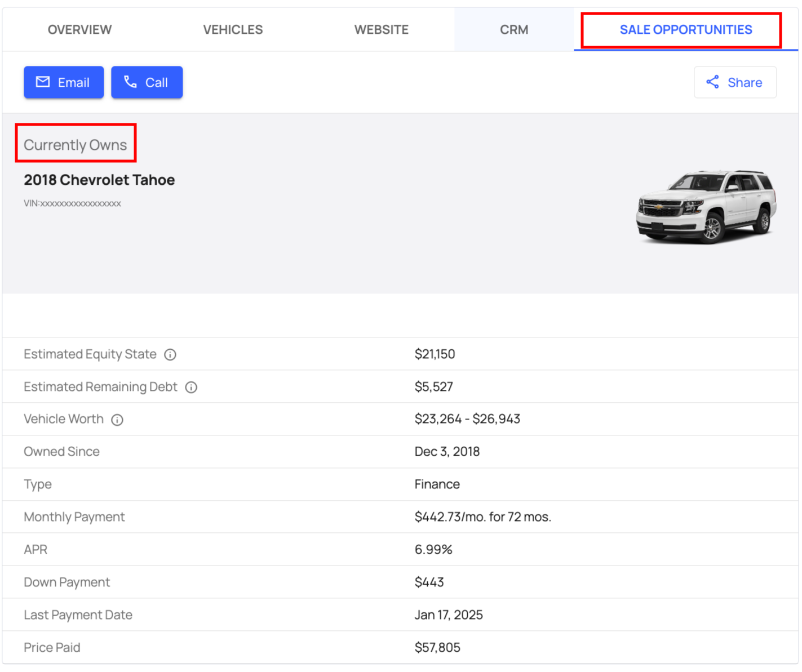The image size is (802, 672).
Task: Click the $23,264 - $26,943 vehicle worth range
Action: (467, 419)
